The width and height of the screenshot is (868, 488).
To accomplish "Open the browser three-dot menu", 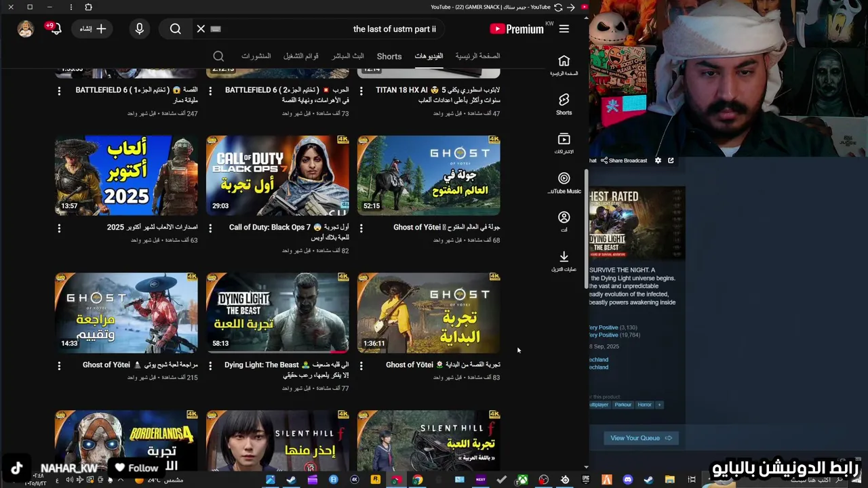I will (71, 7).
